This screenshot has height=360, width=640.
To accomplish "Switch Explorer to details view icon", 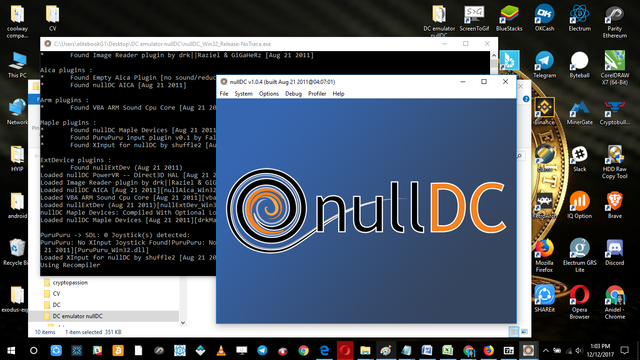I will tap(513, 331).
